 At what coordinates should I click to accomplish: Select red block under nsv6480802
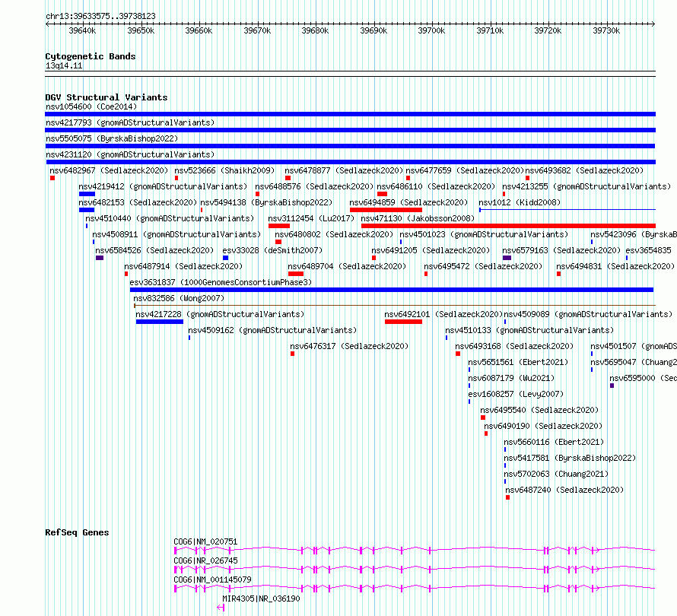(x=278, y=242)
